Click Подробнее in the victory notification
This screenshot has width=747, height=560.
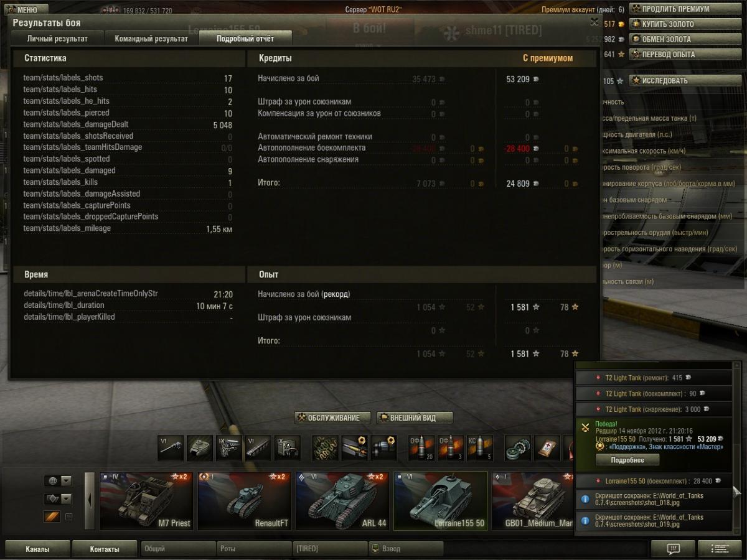pos(627,460)
